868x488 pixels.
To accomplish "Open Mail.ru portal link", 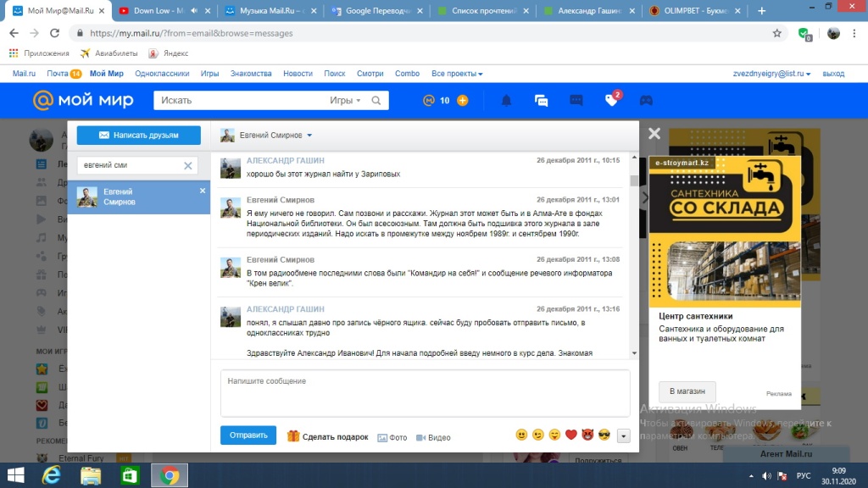I will point(24,74).
